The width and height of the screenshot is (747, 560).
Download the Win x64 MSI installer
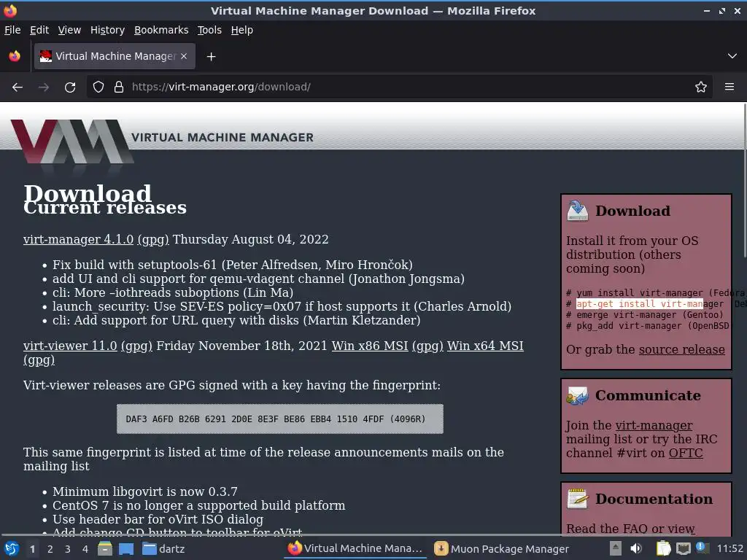(485, 346)
